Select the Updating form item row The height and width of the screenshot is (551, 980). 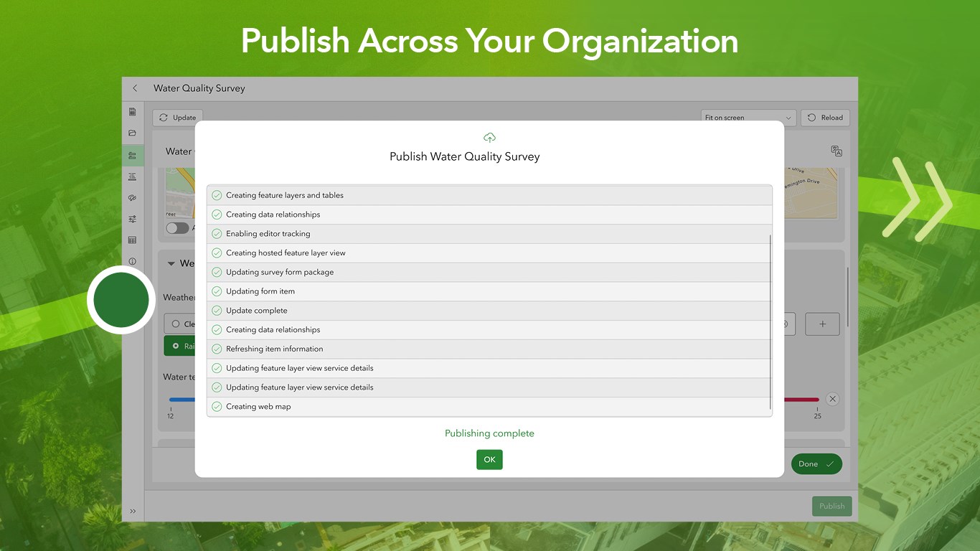489,291
